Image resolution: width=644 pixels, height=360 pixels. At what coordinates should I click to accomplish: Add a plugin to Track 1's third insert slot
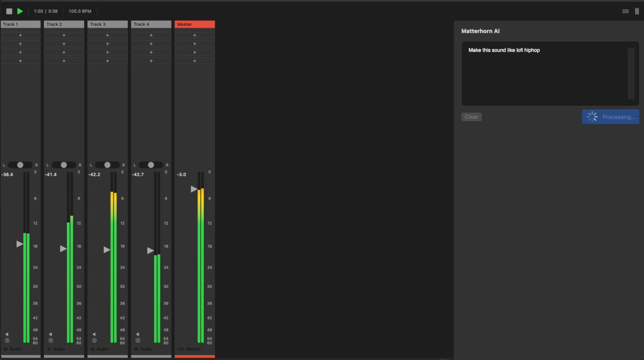(21, 52)
